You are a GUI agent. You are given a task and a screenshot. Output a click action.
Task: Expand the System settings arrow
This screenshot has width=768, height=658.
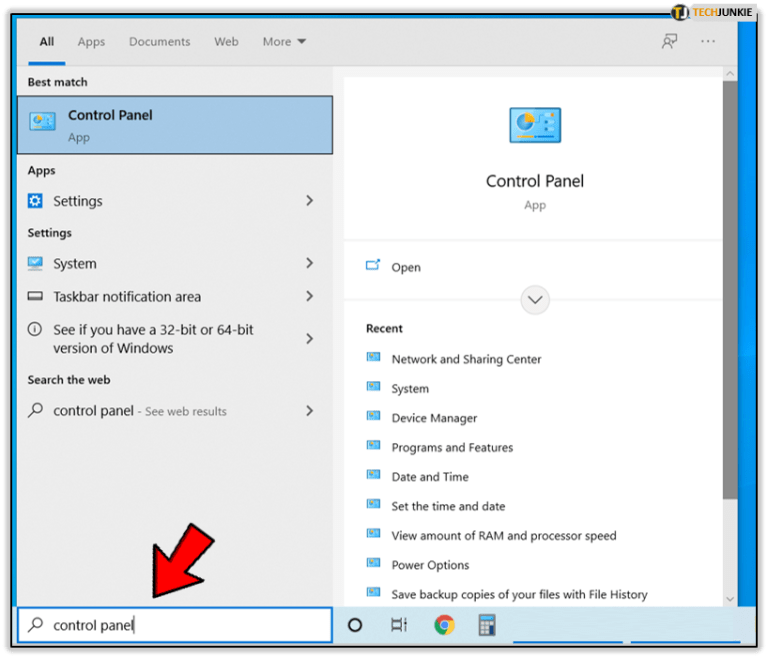point(310,263)
